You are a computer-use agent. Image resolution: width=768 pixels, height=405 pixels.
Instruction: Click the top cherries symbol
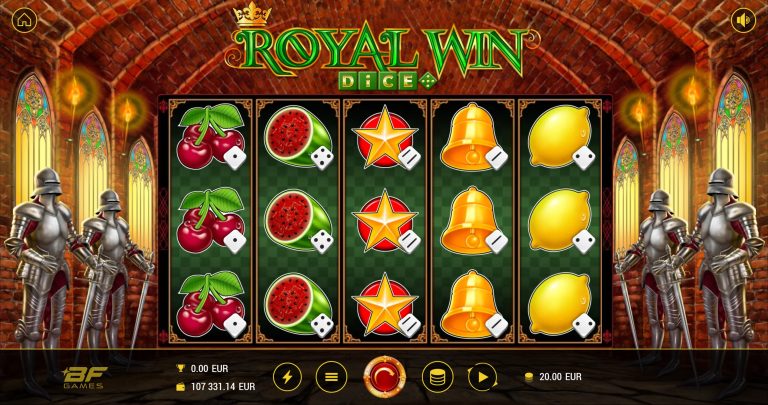coord(211,136)
